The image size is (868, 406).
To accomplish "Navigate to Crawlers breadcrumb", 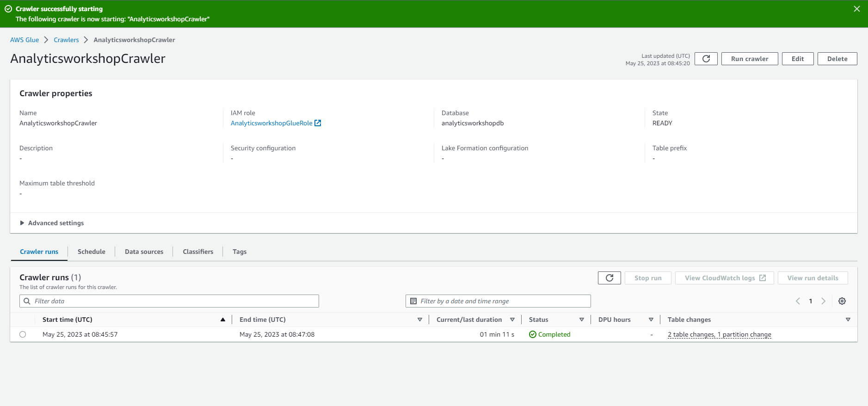I will click(66, 40).
